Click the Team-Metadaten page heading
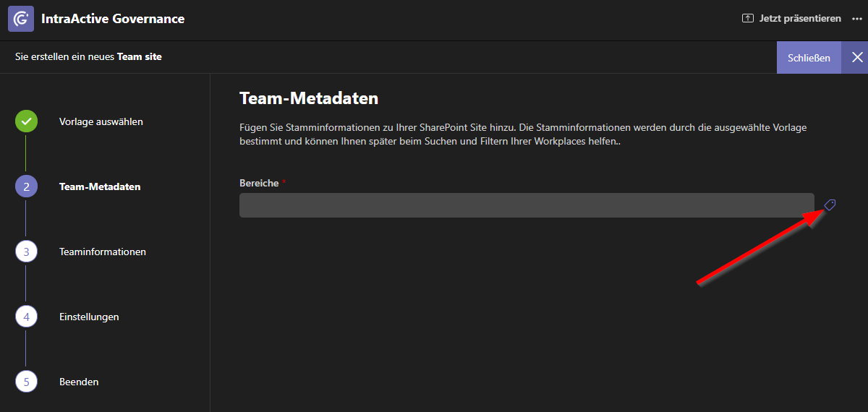The width and height of the screenshot is (868, 412). (x=309, y=98)
